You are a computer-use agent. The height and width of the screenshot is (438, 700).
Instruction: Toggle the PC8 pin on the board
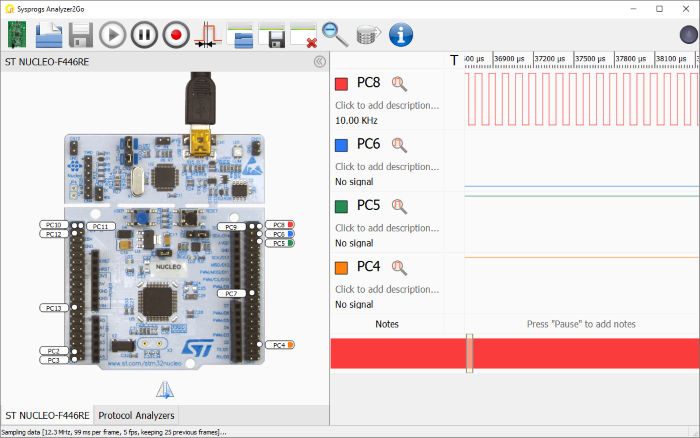click(280, 225)
